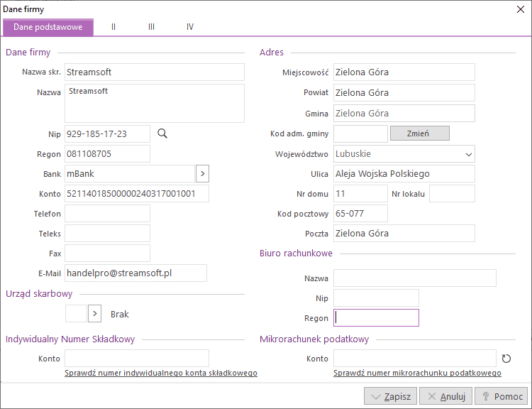The width and height of the screenshot is (532, 409).
Task: Focus the empty Teleks field
Action: 107,234
